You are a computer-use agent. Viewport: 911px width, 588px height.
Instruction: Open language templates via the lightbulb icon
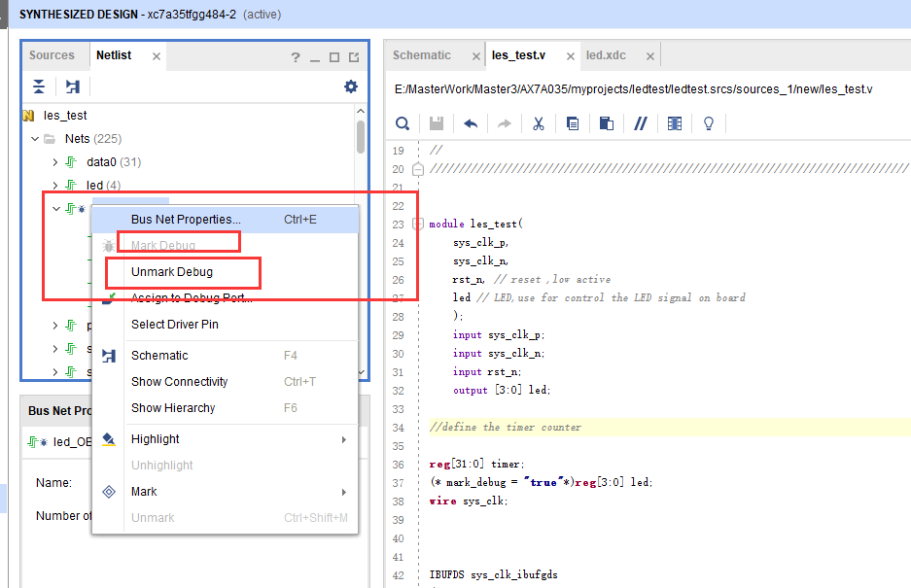point(708,123)
